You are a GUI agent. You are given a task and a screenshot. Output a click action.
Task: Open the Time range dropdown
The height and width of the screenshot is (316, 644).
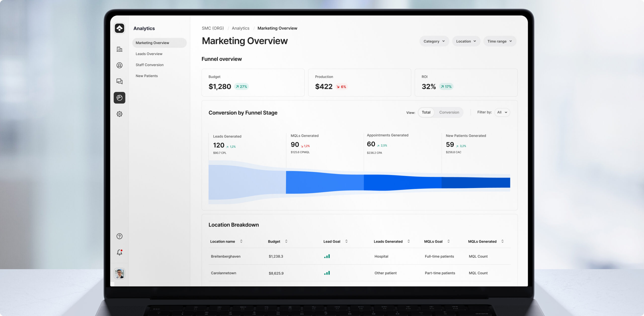tap(499, 41)
